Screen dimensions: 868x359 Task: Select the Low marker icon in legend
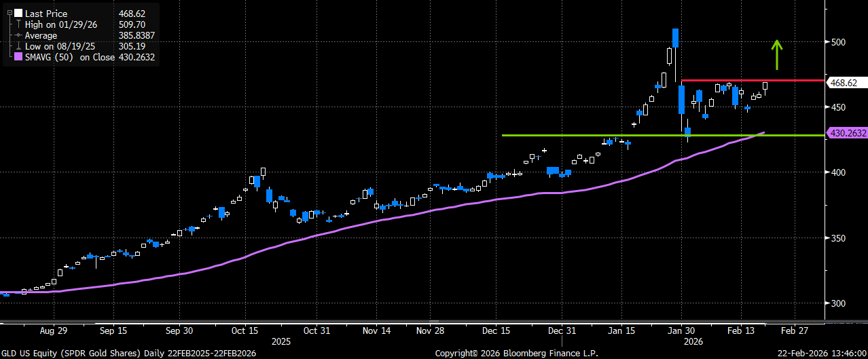[18, 46]
